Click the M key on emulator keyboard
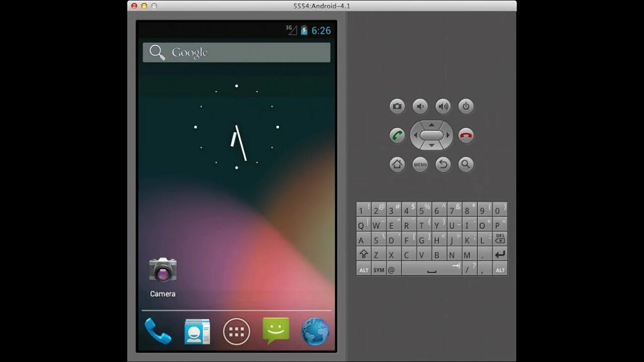 coord(469,254)
